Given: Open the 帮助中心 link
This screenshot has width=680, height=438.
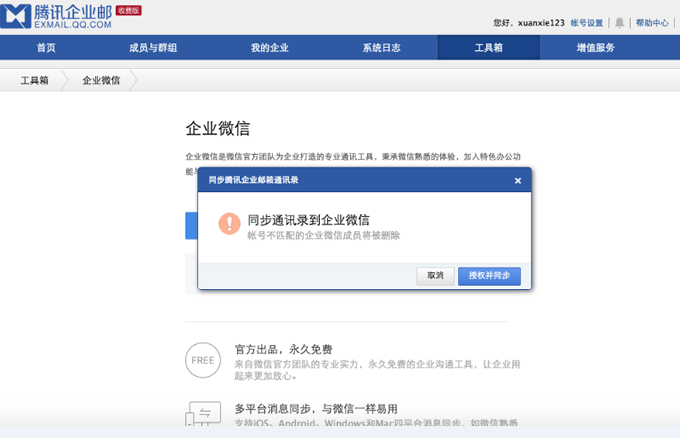Looking at the screenshot, I should click(x=652, y=22).
